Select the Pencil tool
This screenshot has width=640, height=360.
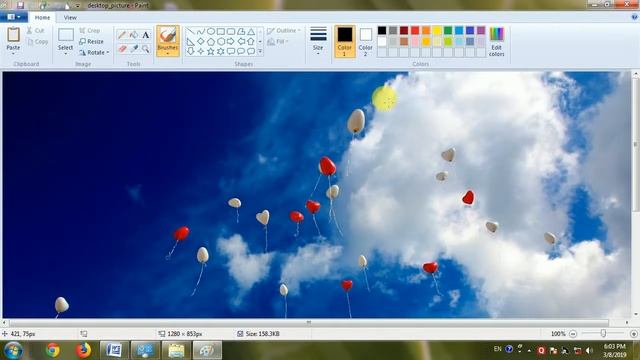[x=122, y=35]
